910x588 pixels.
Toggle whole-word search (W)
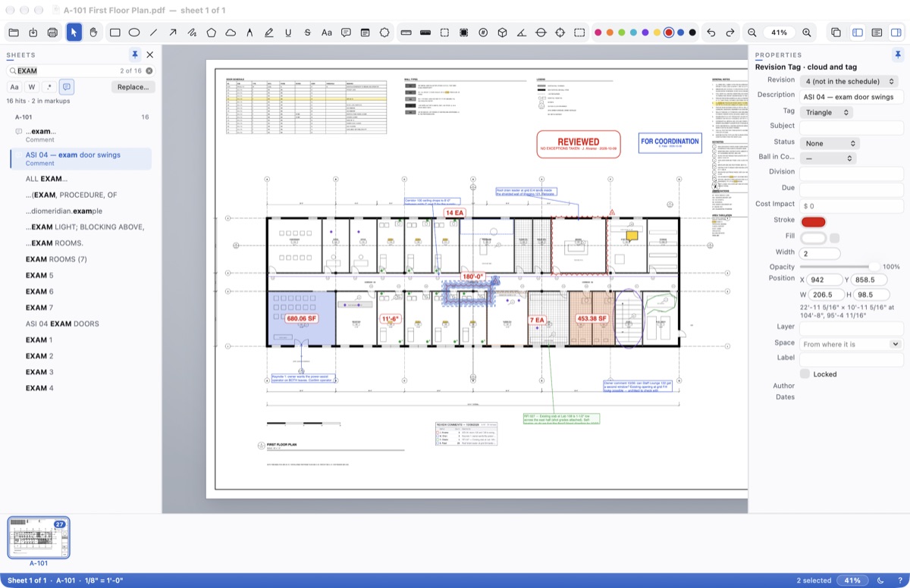pyautogui.click(x=32, y=87)
